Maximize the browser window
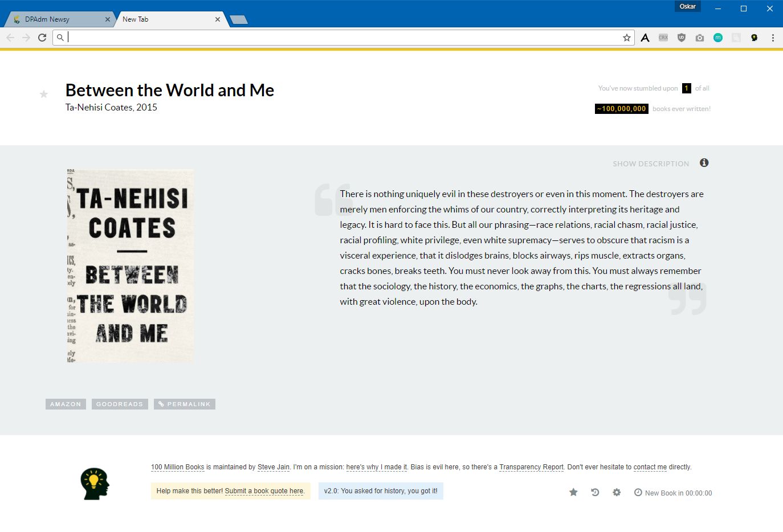This screenshot has width=783, height=532. [744, 9]
